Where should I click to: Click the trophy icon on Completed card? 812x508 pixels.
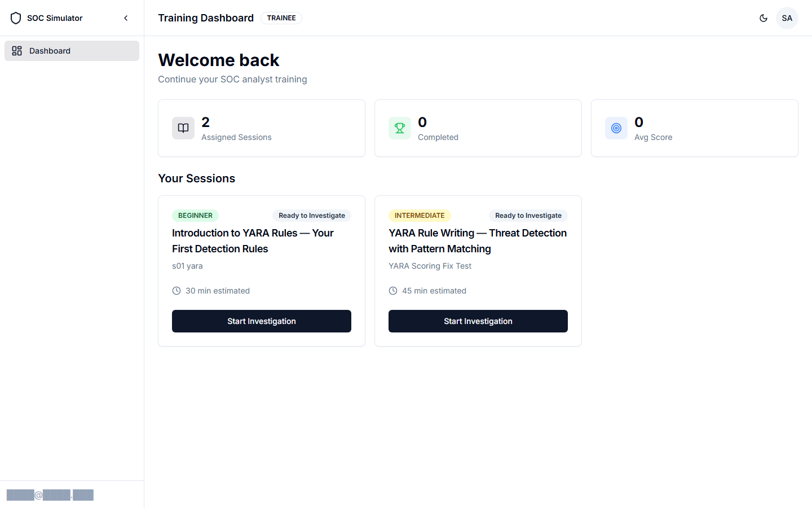click(400, 128)
